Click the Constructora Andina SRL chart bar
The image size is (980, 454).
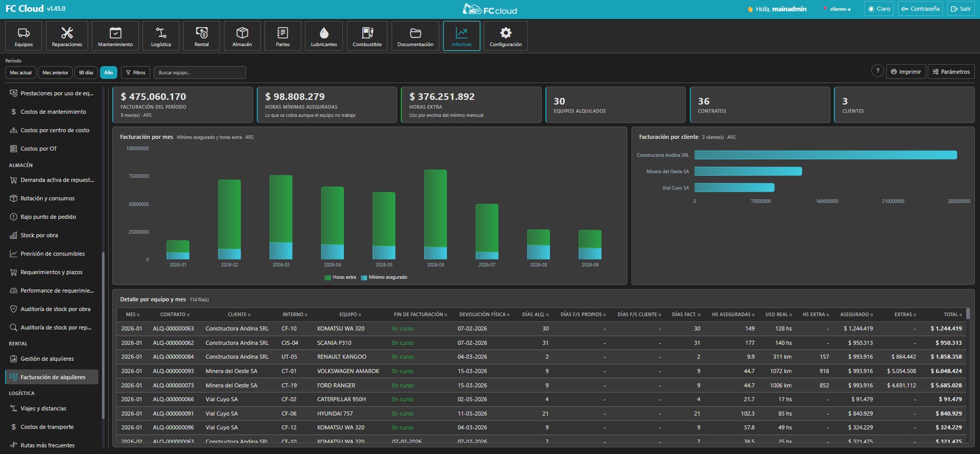[826, 155]
